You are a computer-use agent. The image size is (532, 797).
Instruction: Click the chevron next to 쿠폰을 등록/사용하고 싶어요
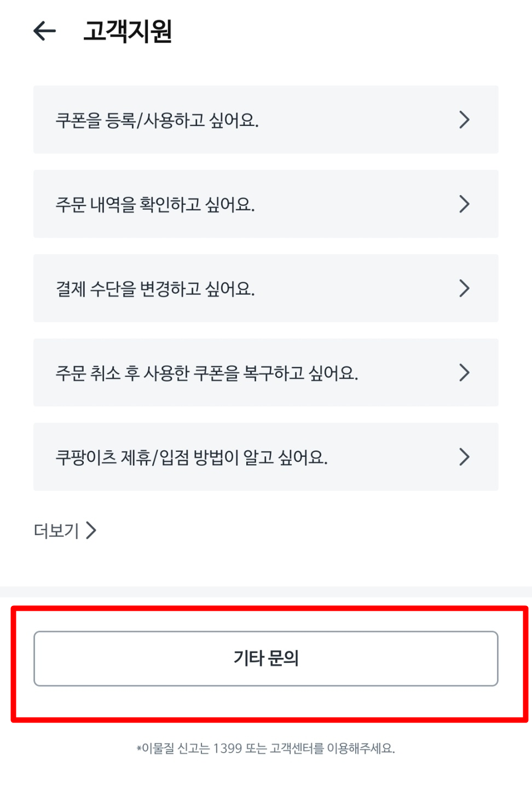click(465, 119)
